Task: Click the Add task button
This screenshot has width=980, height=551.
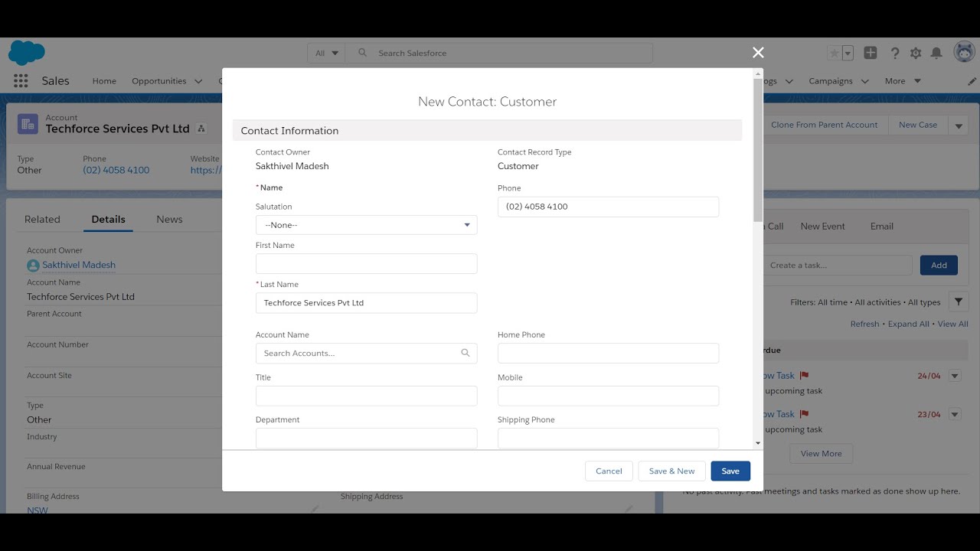Action: [x=939, y=265]
